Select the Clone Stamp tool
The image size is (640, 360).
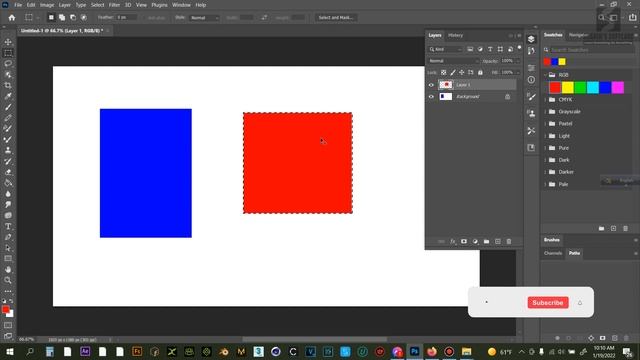tap(8, 150)
